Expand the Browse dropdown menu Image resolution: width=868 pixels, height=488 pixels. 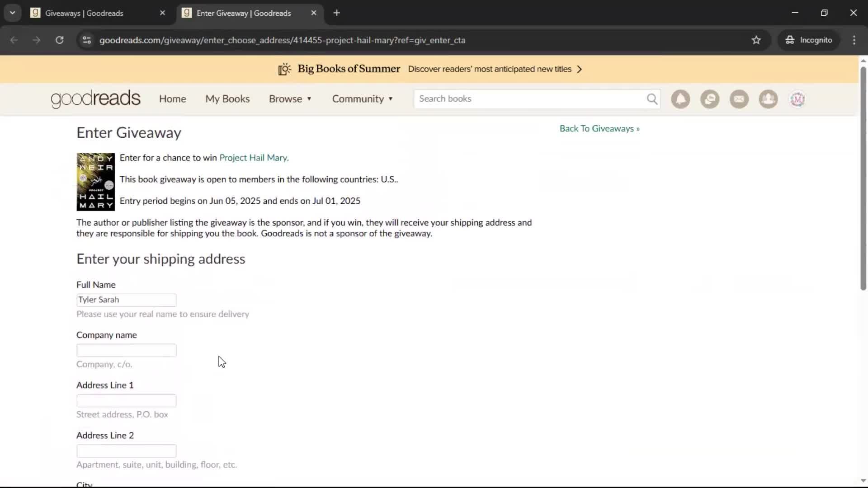pyautogui.click(x=290, y=99)
